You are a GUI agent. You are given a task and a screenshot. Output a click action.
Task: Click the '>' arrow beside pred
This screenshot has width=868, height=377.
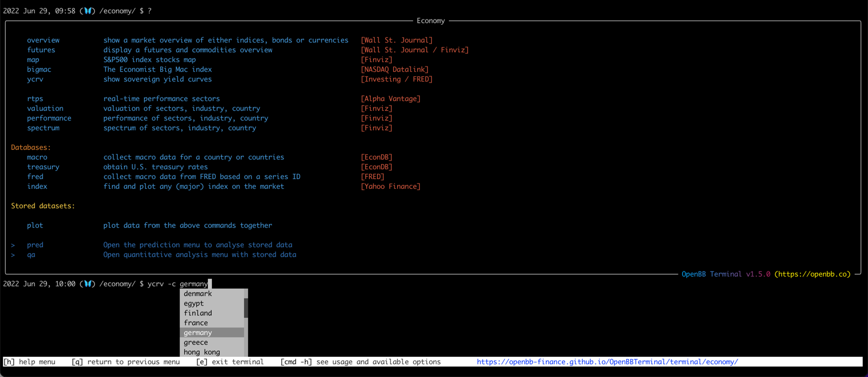click(x=13, y=245)
